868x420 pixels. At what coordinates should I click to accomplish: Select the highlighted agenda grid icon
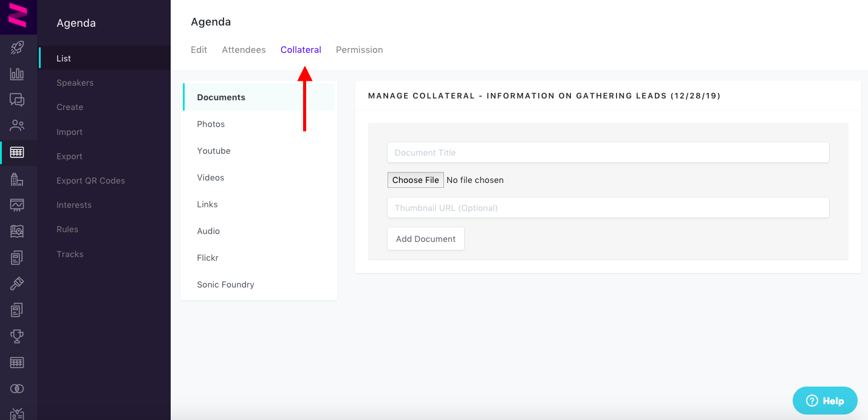point(17,152)
